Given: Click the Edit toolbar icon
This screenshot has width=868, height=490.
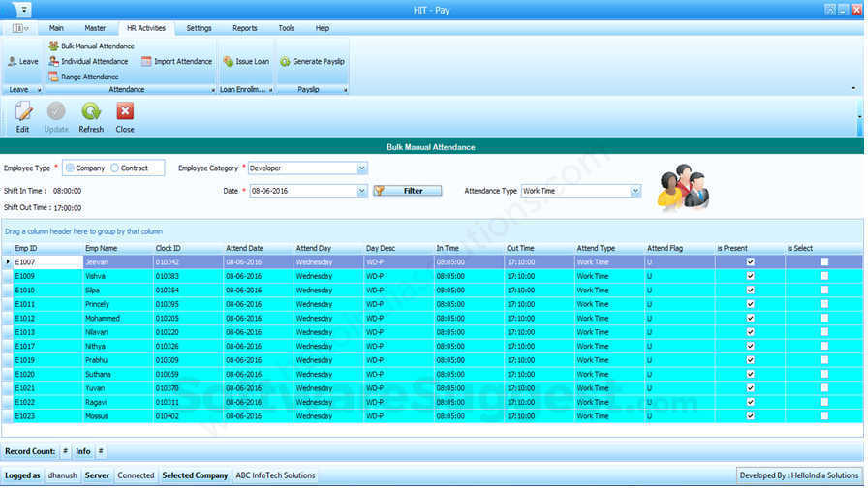Looking at the screenshot, I should tap(23, 112).
